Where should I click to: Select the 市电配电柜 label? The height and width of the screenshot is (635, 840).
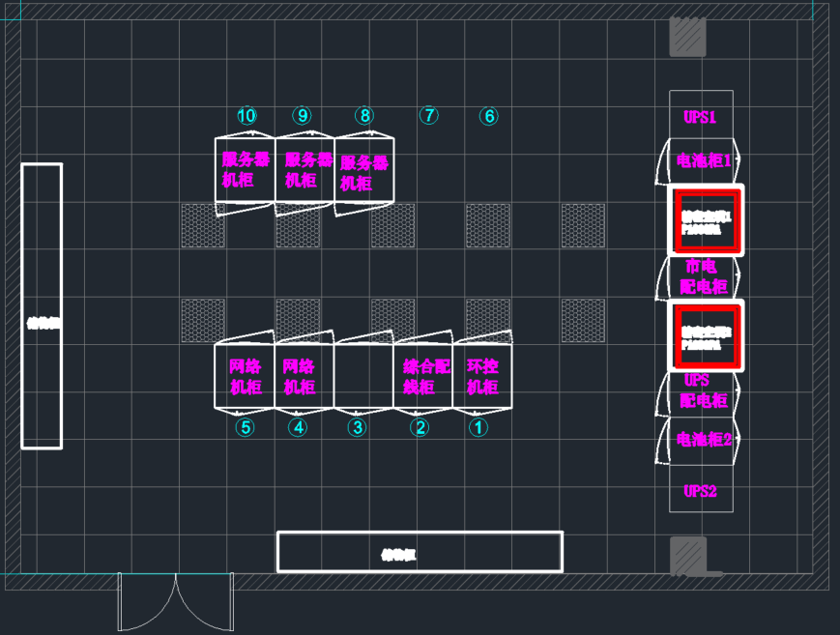[704, 276]
